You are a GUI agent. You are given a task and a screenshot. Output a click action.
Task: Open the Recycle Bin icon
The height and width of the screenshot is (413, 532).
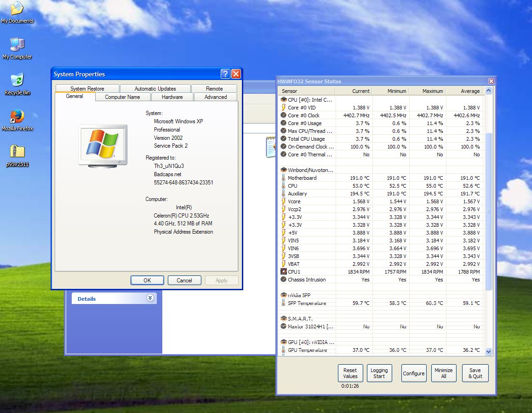click(x=17, y=80)
